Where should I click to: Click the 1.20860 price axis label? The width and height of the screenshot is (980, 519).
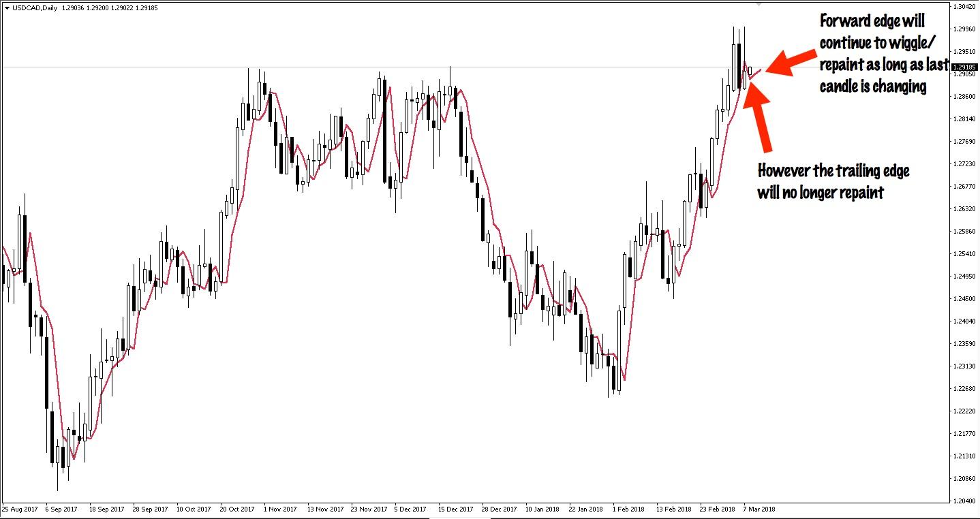tap(966, 478)
